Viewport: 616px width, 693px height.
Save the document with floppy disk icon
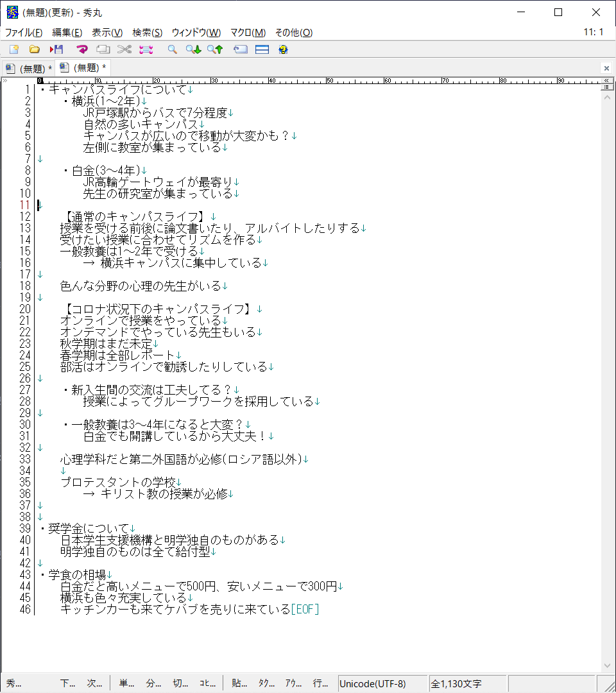(56, 49)
